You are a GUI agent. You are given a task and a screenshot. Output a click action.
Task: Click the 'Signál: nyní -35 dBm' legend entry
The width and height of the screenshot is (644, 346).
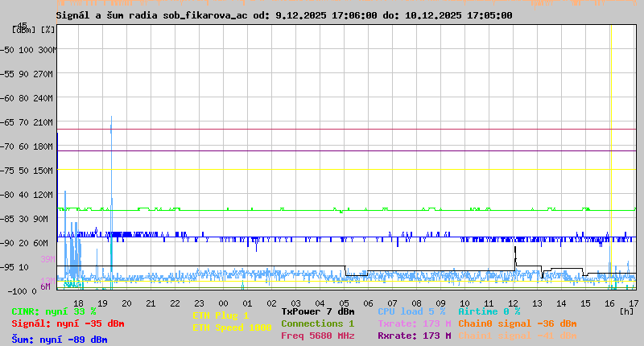pos(68,323)
